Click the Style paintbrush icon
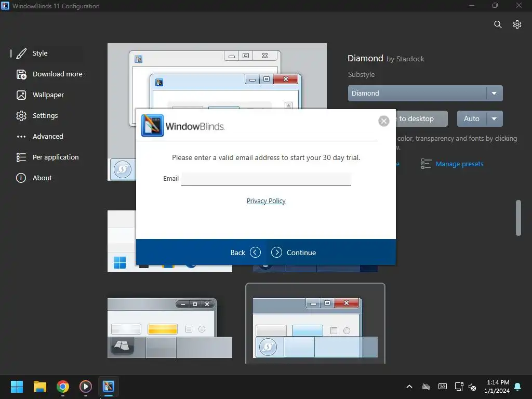 (x=21, y=54)
